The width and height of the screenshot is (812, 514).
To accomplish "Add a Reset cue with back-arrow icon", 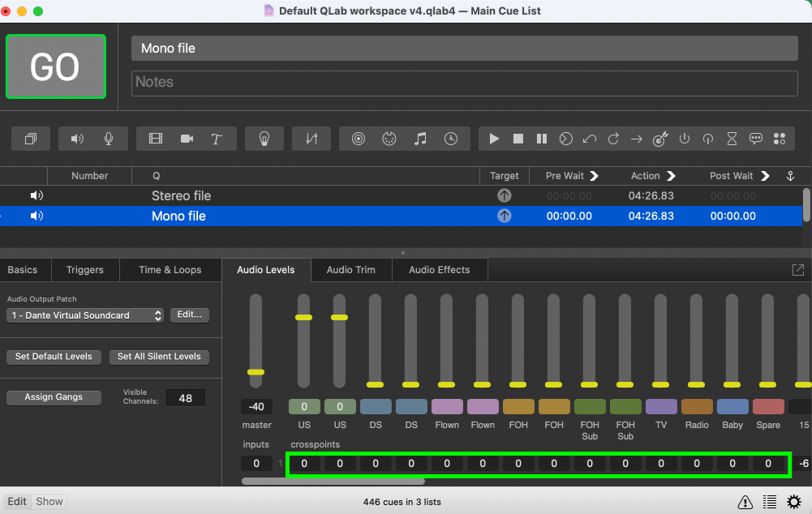I will [589, 139].
